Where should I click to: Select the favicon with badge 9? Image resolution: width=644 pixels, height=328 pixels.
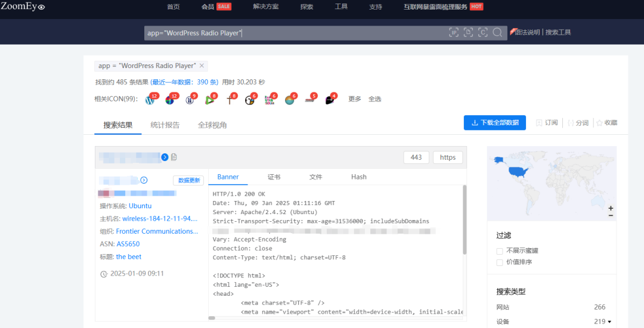(190, 100)
